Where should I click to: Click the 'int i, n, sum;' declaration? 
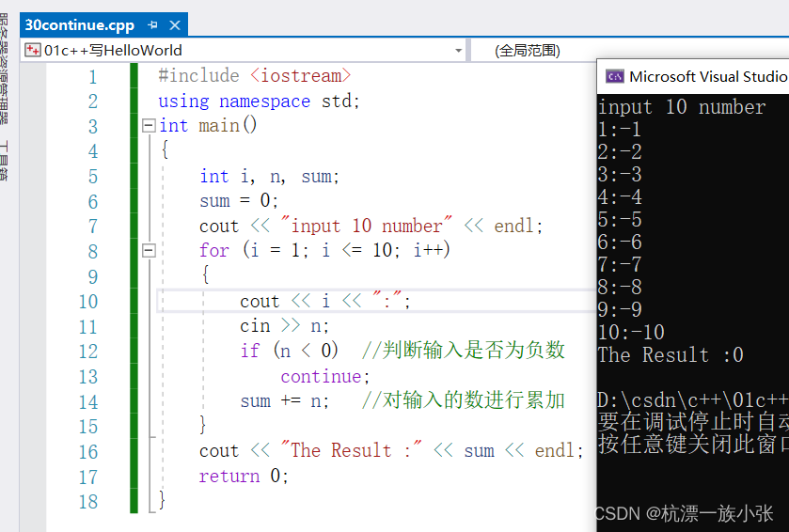[x=269, y=177]
